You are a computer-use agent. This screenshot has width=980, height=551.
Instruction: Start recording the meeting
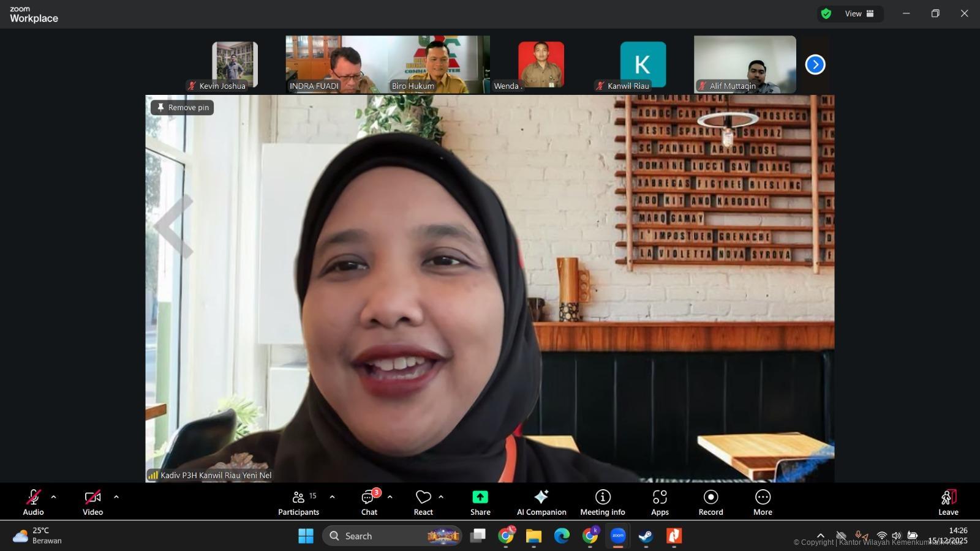pyautogui.click(x=710, y=502)
